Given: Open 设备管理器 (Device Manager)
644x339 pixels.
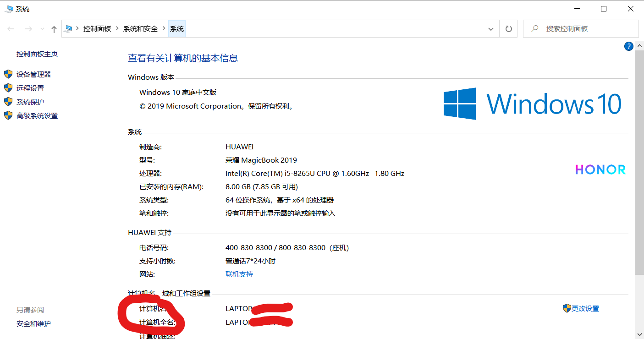Looking at the screenshot, I should pos(33,74).
